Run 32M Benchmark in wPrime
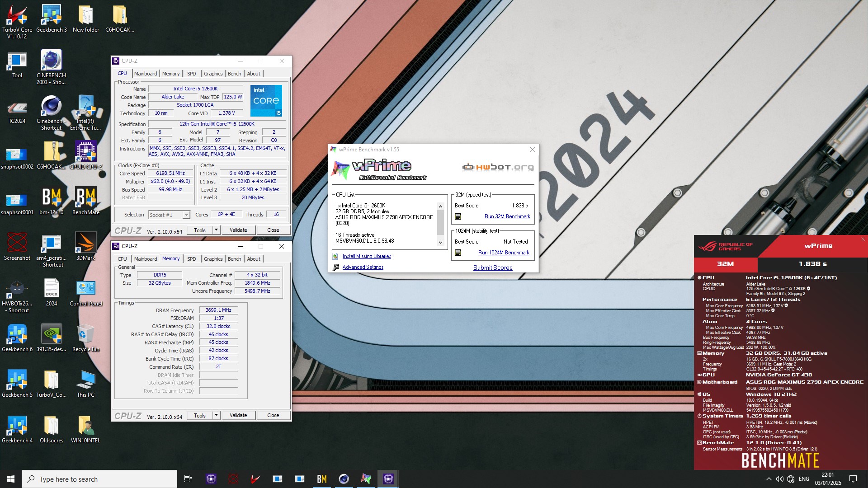Viewport: 868px width, 488px height. [x=507, y=216]
